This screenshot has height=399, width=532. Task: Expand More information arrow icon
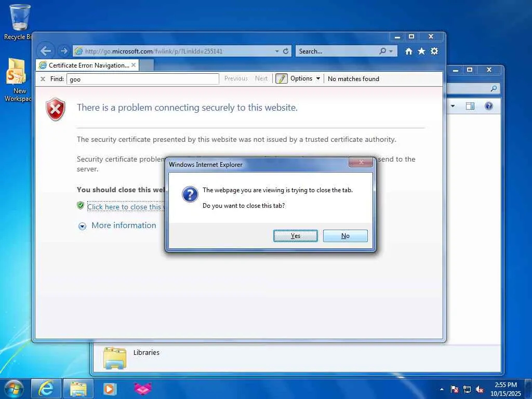pos(82,227)
